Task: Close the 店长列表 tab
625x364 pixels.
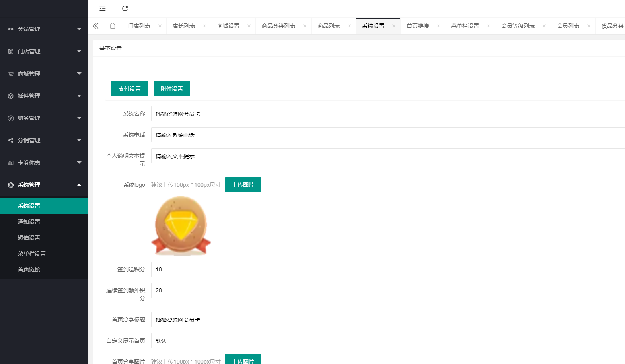Action: click(204, 26)
